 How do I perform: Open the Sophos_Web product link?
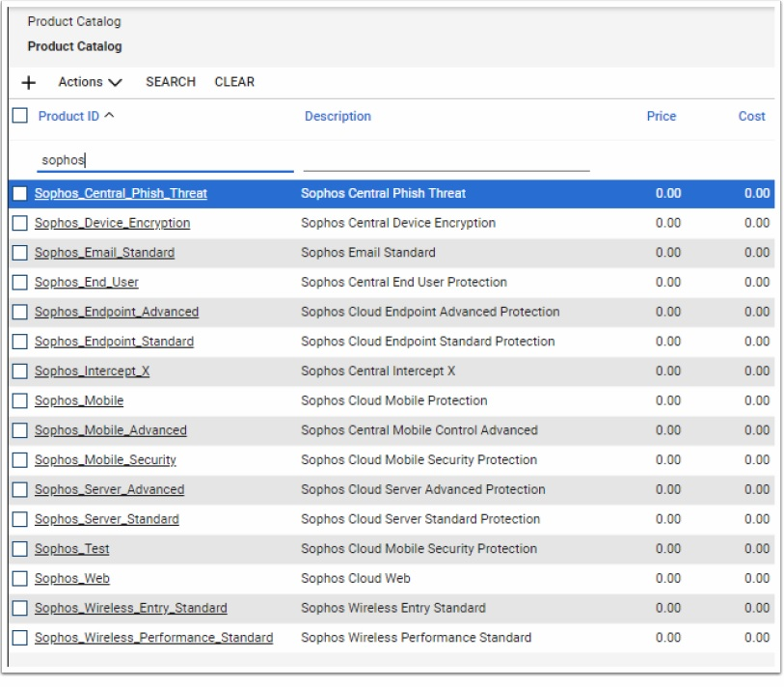[72, 579]
